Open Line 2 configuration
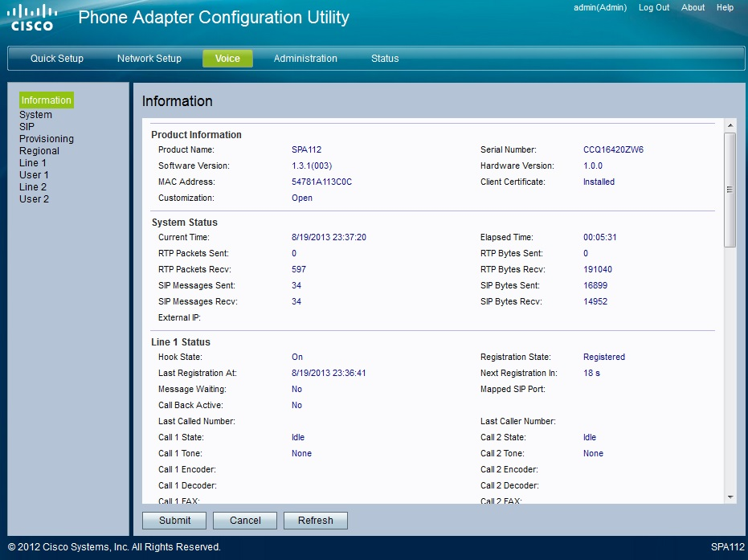The height and width of the screenshot is (560, 748). click(x=32, y=187)
